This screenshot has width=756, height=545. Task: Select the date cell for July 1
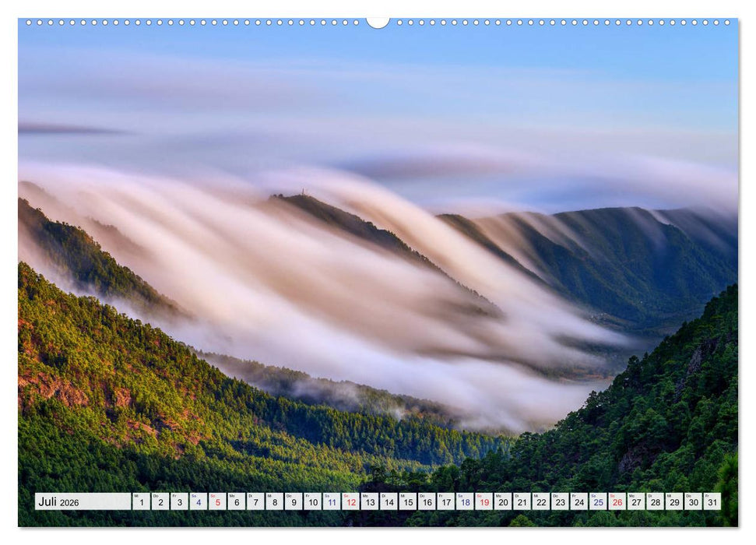point(141,501)
